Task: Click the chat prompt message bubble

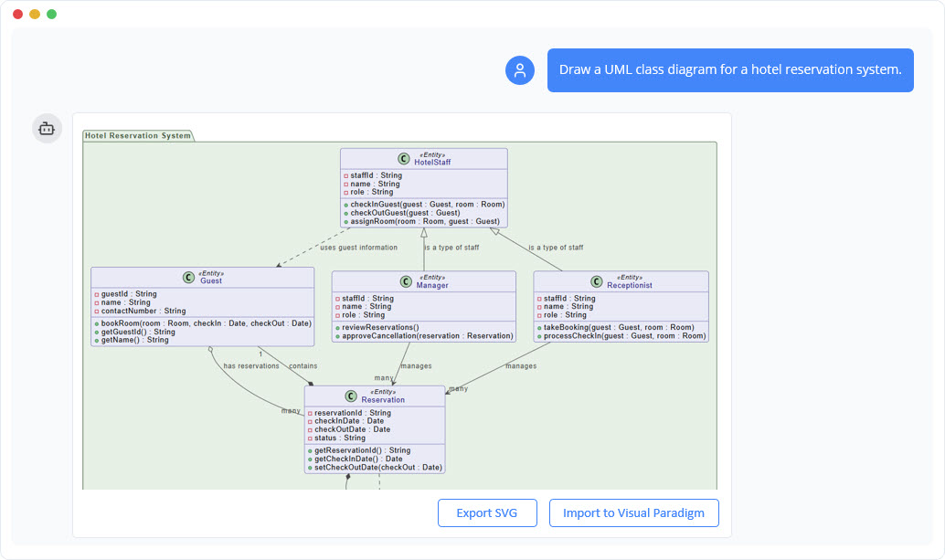Action: click(730, 69)
